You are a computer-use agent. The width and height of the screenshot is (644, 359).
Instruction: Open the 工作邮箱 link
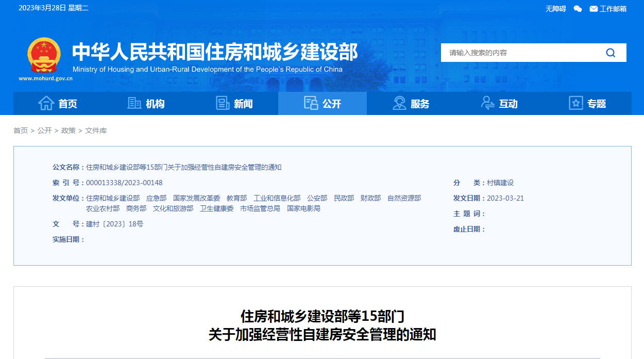613,9
